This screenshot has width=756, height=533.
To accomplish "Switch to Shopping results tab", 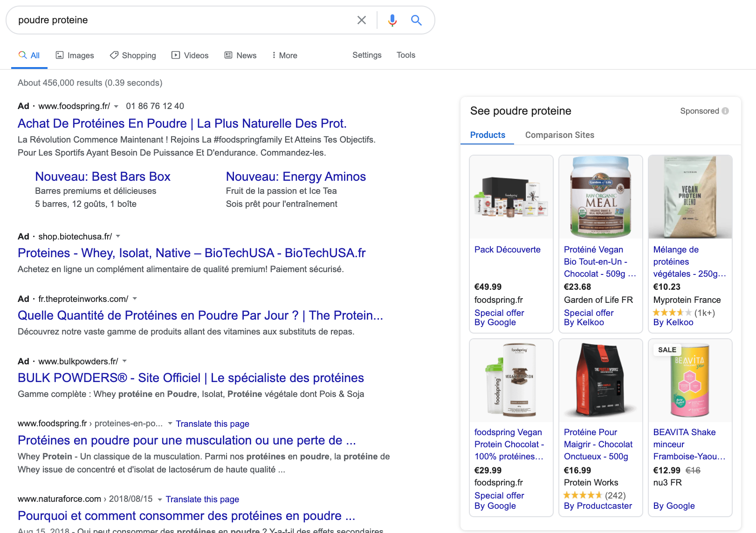I will pyautogui.click(x=133, y=55).
